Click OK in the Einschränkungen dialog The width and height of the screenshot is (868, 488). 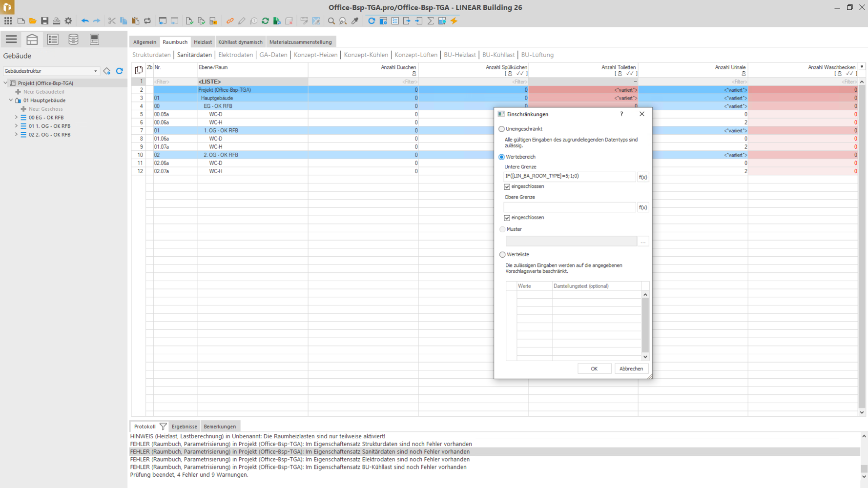pos(594,369)
